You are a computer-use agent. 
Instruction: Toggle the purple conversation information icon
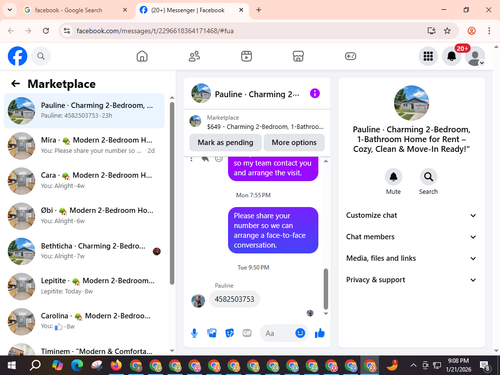pos(315,94)
